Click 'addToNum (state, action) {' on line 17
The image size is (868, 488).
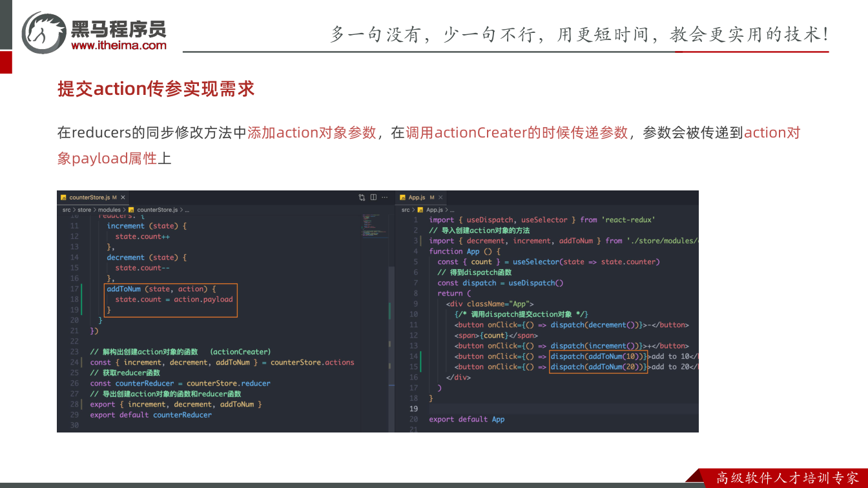click(161, 289)
